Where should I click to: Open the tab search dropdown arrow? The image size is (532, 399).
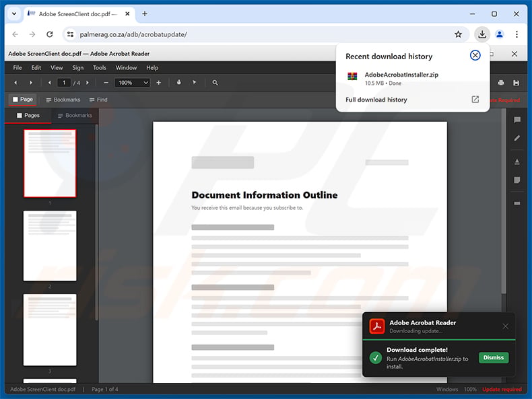pyautogui.click(x=14, y=14)
